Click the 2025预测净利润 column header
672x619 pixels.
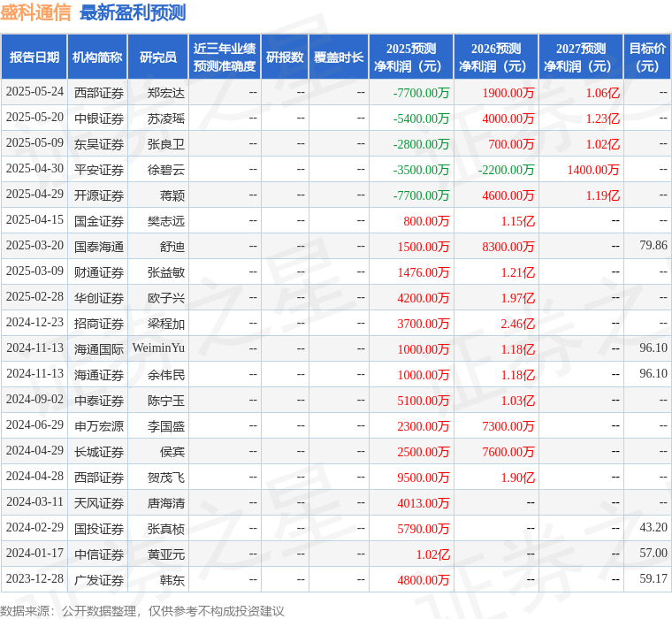pyautogui.click(x=411, y=57)
